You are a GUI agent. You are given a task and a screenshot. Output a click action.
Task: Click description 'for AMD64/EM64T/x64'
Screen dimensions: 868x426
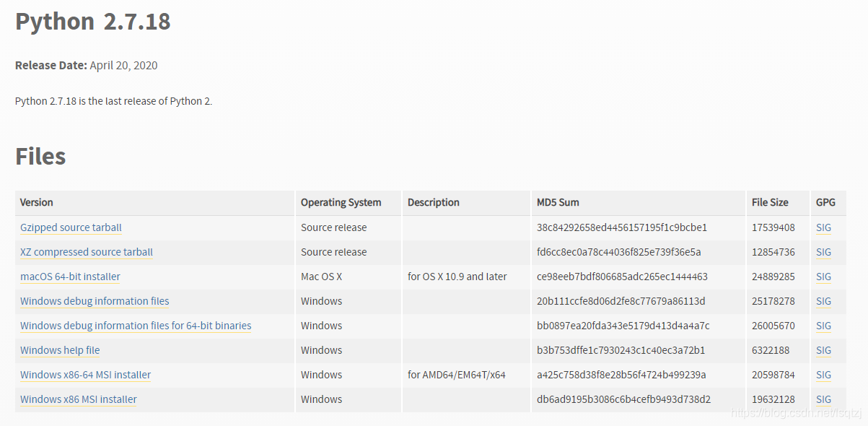pyautogui.click(x=457, y=375)
